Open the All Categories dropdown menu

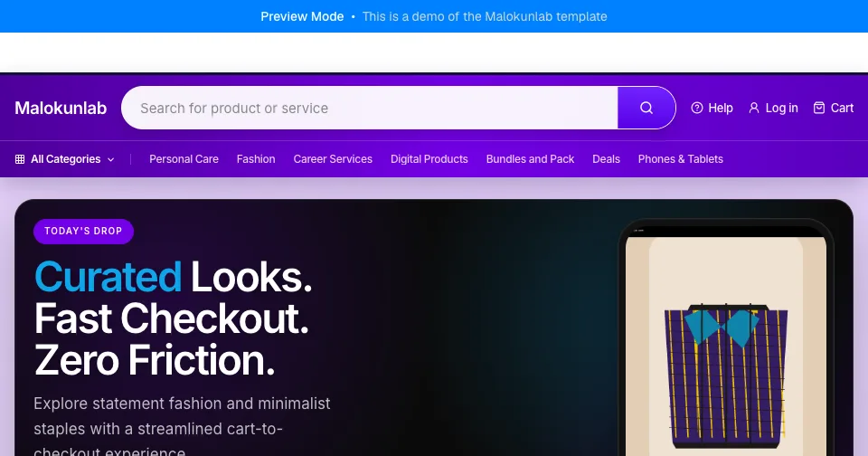65,159
